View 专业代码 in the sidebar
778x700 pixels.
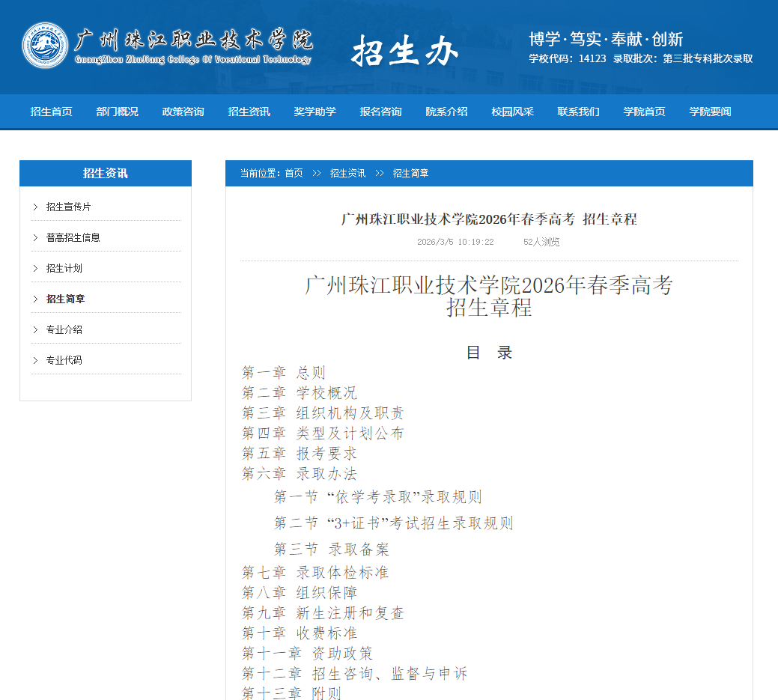tap(65, 359)
